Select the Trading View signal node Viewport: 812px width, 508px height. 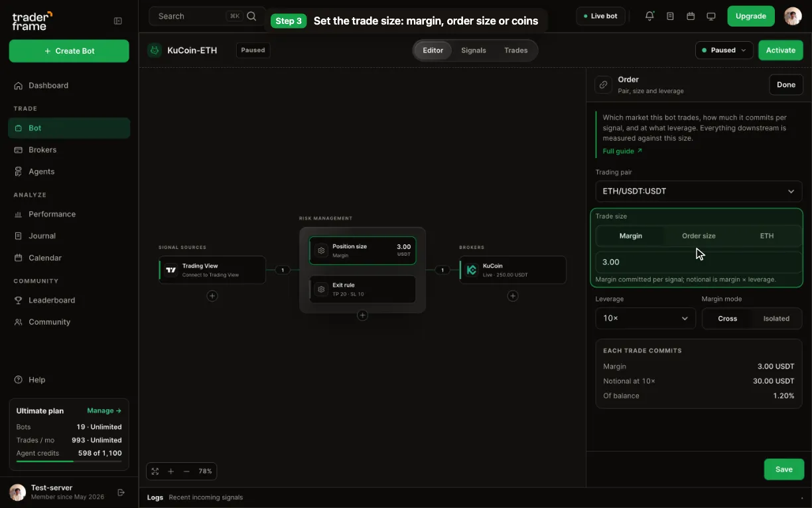(x=212, y=270)
